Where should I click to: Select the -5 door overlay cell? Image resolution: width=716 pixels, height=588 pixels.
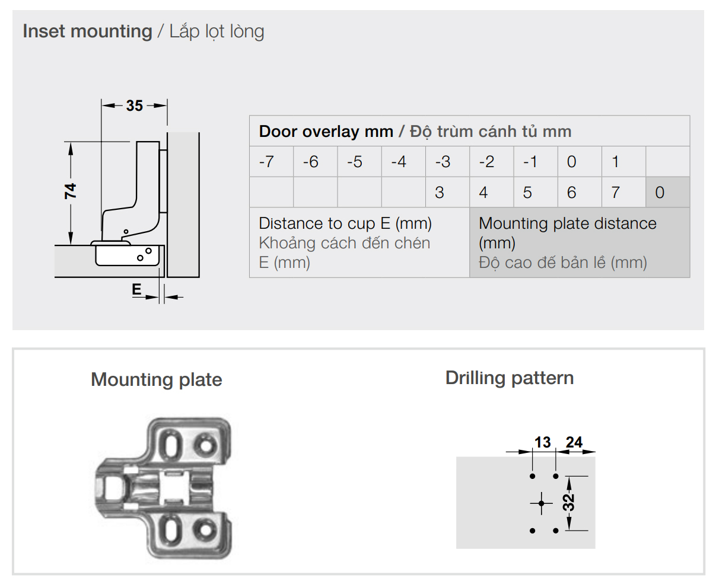pyautogui.click(x=355, y=162)
